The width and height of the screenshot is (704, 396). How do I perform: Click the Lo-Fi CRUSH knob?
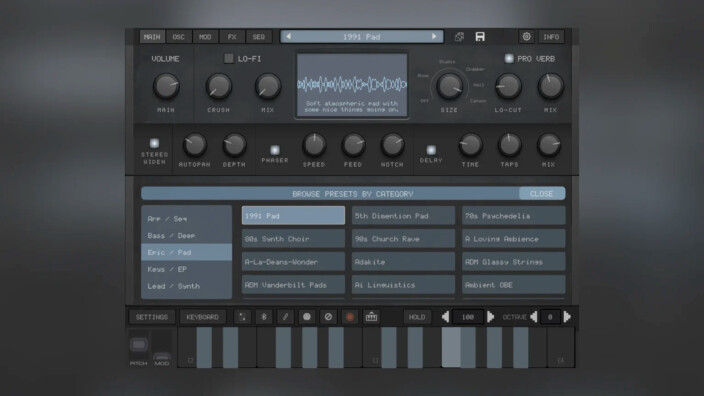click(x=219, y=86)
